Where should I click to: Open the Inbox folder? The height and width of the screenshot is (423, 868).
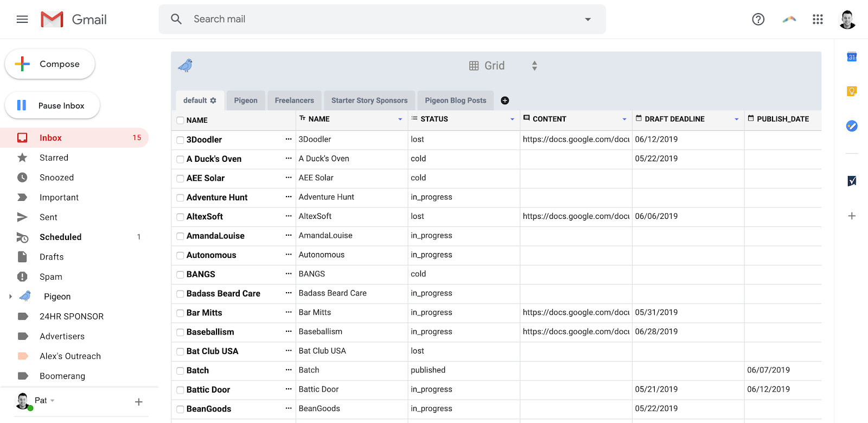74,138
